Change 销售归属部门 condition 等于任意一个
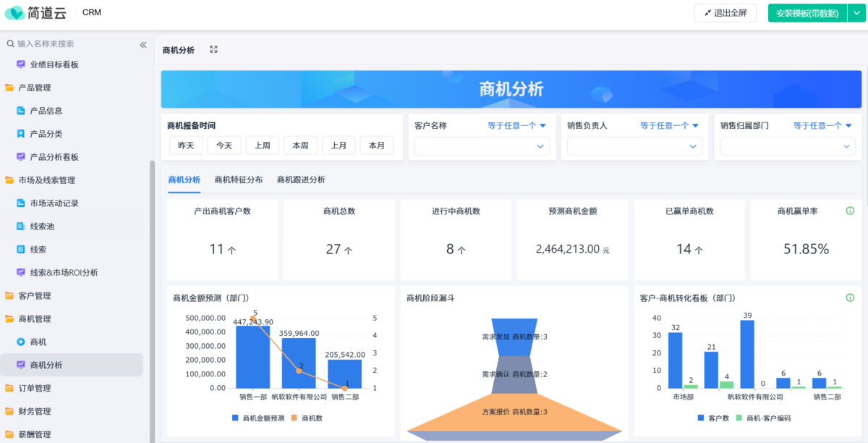 [x=822, y=125]
